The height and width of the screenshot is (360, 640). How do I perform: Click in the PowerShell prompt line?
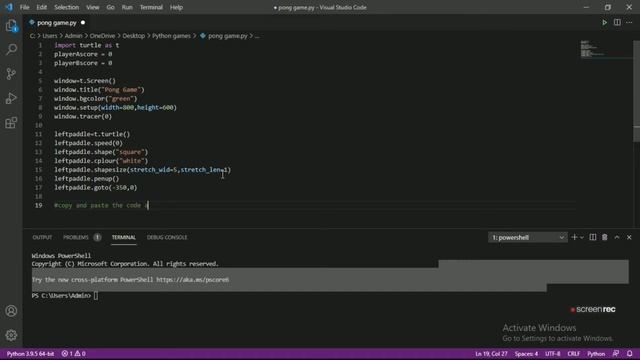coord(64,296)
